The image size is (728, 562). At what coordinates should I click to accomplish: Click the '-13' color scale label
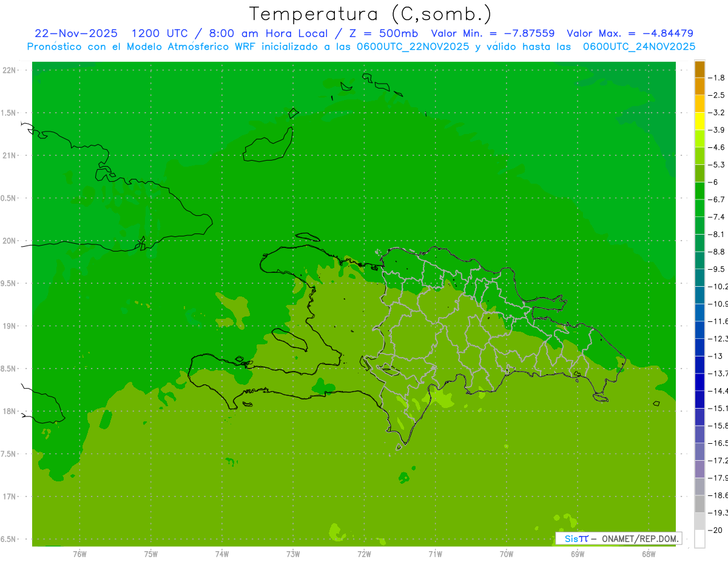pos(715,356)
